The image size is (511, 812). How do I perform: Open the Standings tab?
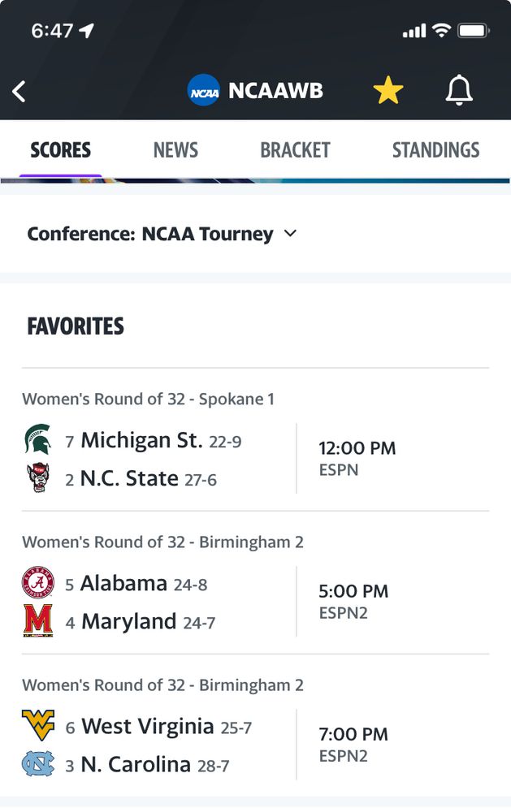pyautogui.click(x=435, y=150)
